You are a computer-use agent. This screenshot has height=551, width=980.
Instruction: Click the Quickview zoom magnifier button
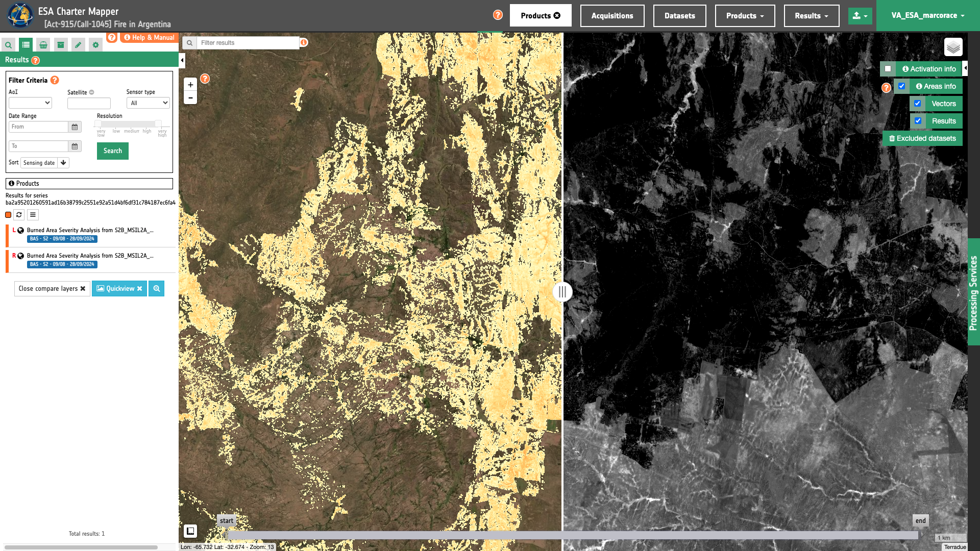click(x=157, y=289)
